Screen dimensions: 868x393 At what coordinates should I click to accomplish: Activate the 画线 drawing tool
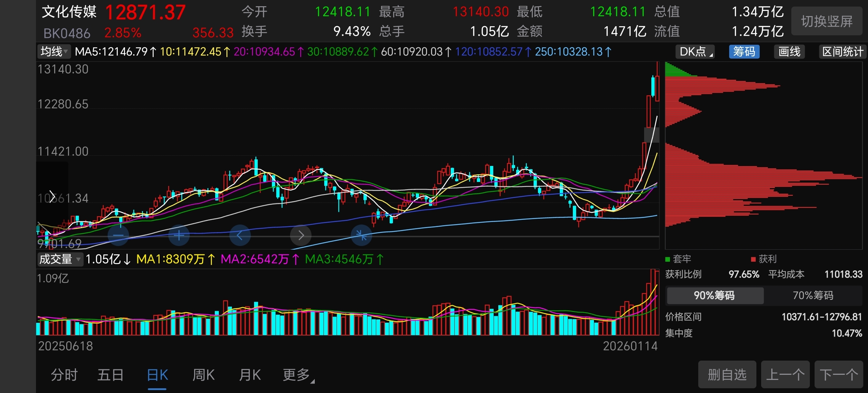click(x=789, y=52)
